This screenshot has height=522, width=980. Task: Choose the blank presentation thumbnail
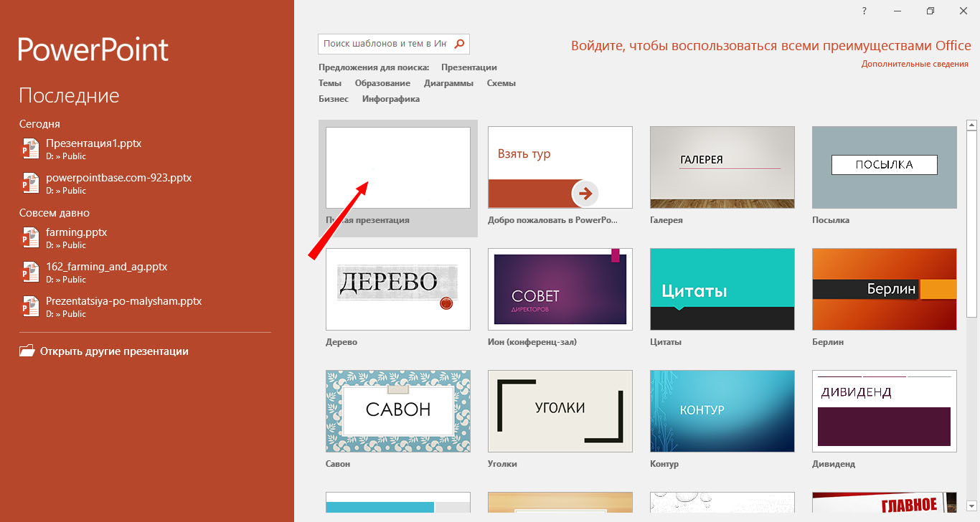tap(398, 168)
